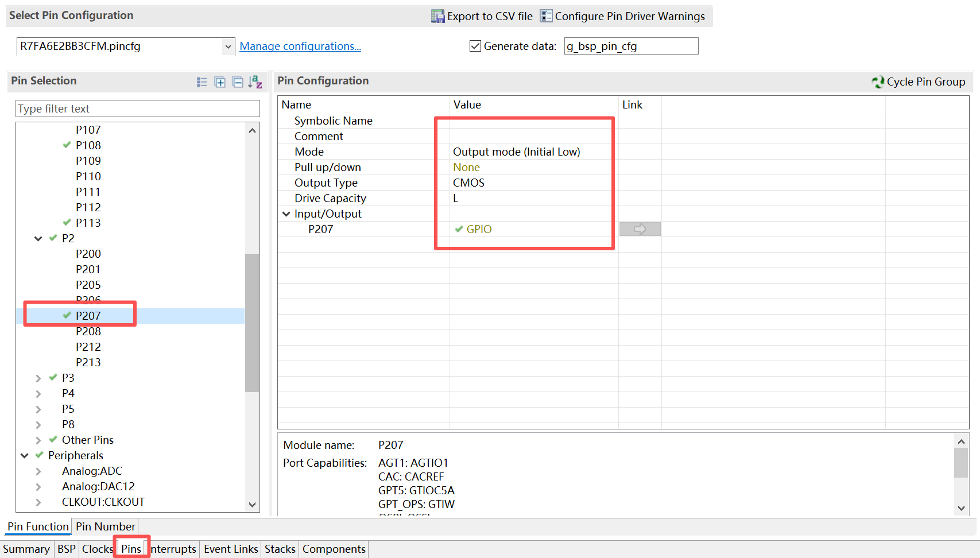Click the module info scroll up arrow

coord(961,441)
